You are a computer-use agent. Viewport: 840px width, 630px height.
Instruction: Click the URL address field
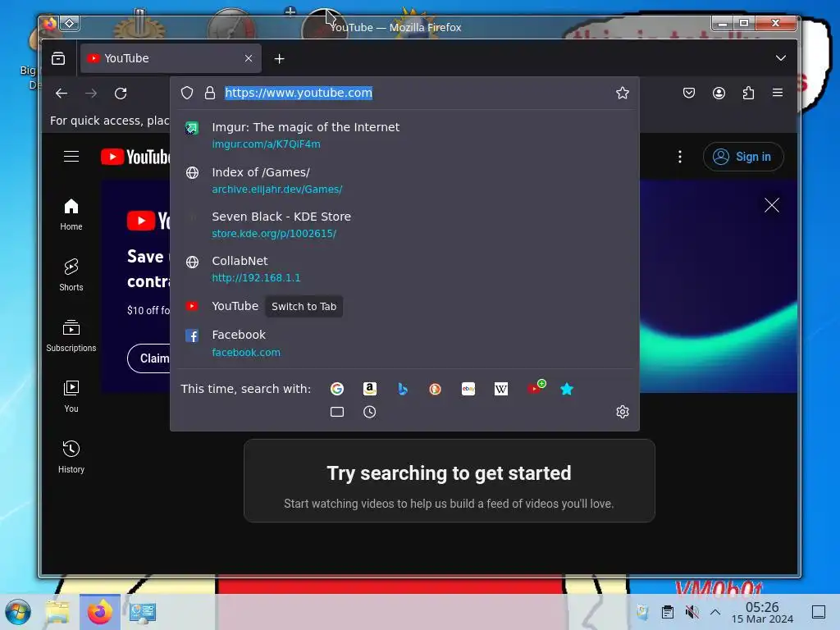coord(404,94)
